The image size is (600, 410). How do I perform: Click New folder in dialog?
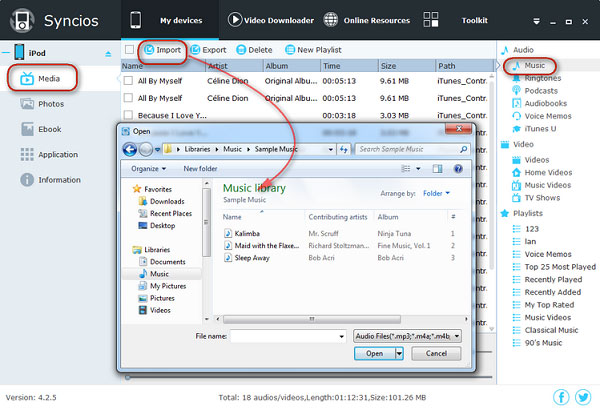pyautogui.click(x=200, y=168)
